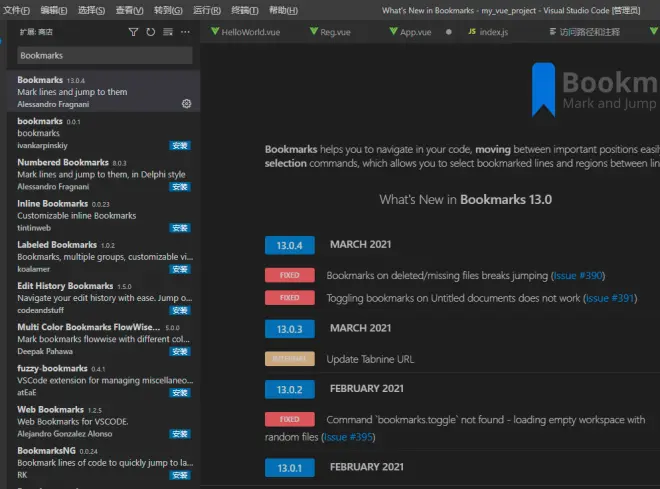Open the Issue #391 link
Image resolution: width=660 pixels, height=489 pixels.
pyautogui.click(x=610, y=298)
